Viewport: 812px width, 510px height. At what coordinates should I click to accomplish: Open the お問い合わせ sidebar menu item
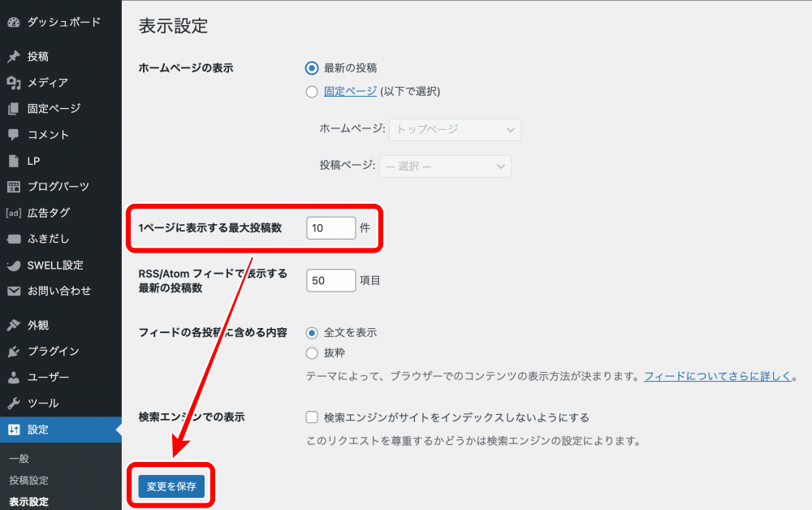[59, 291]
